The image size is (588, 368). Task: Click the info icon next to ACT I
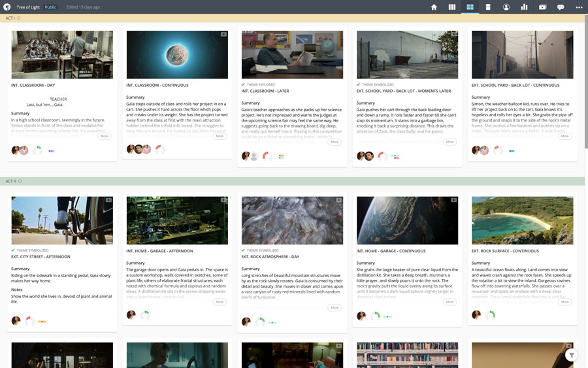point(19,18)
